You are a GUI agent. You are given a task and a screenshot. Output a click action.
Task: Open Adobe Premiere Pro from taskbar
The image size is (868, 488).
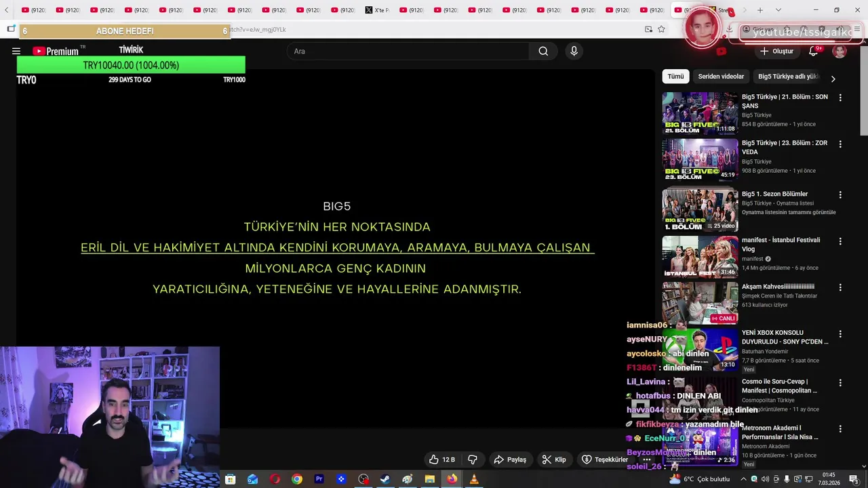[319, 479]
